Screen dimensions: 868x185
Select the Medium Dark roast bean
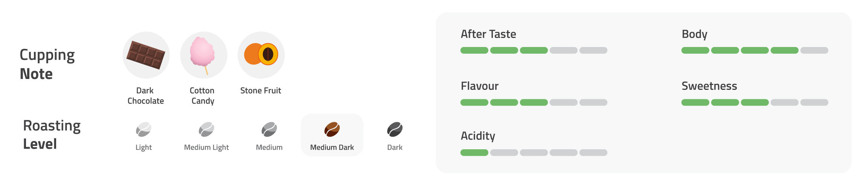coord(332,130)
